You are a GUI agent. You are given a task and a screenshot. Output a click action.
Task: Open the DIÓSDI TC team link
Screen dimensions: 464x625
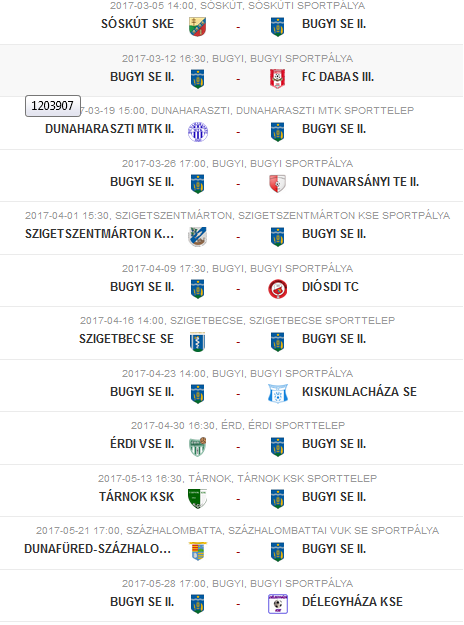point(330,287)
